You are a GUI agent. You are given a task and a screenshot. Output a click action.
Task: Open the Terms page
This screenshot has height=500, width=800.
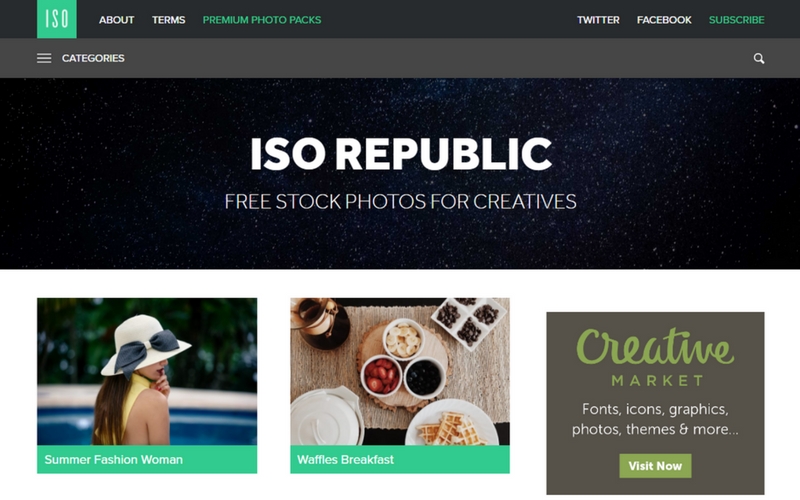pos(168,20)
